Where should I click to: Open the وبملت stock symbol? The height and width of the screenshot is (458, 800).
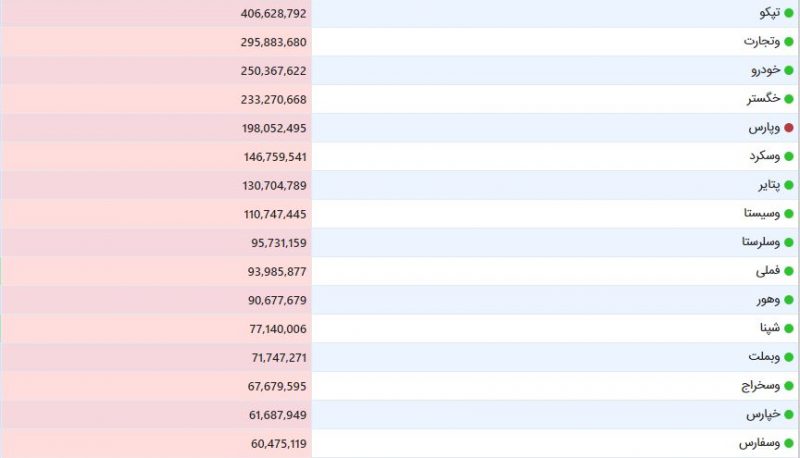coord(764,357)
